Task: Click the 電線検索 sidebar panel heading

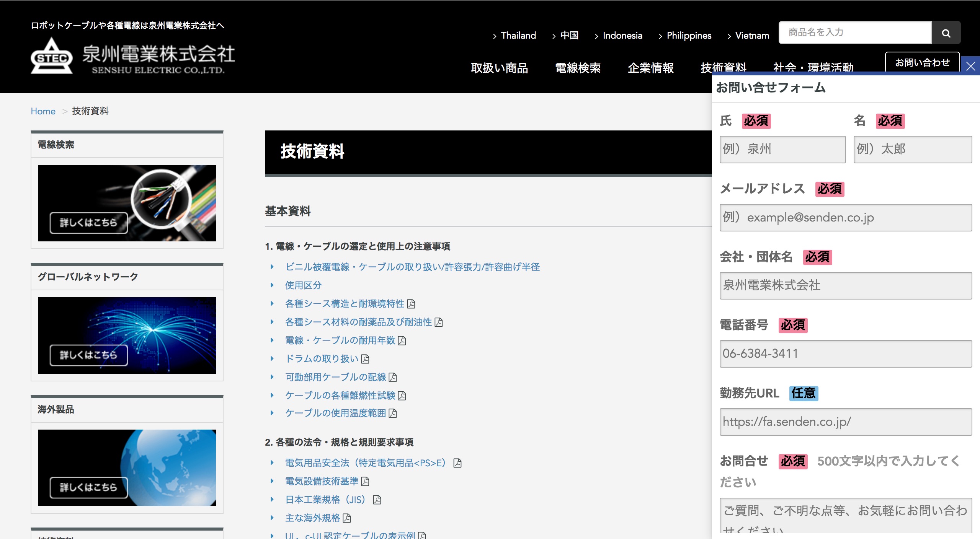Action: pos(56,145)
